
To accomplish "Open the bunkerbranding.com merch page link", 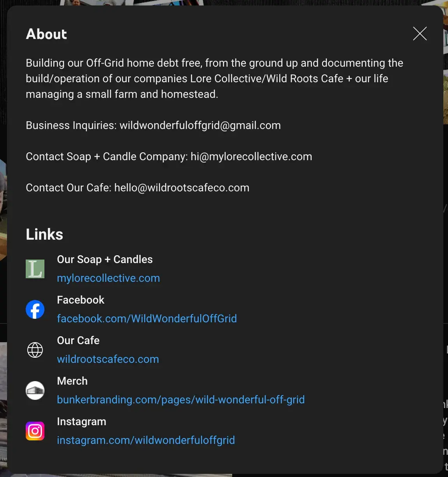I will click(x=181, y=400).
